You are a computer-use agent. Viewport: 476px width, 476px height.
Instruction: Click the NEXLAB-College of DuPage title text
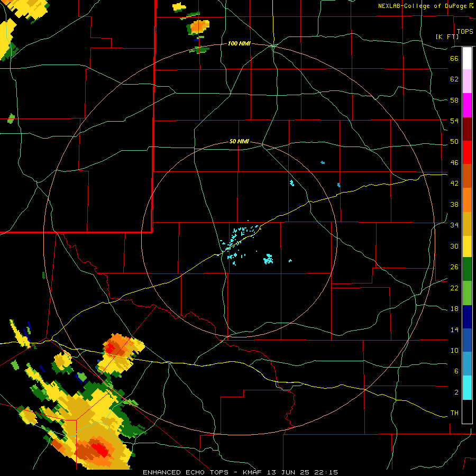(x=423, y=6)
